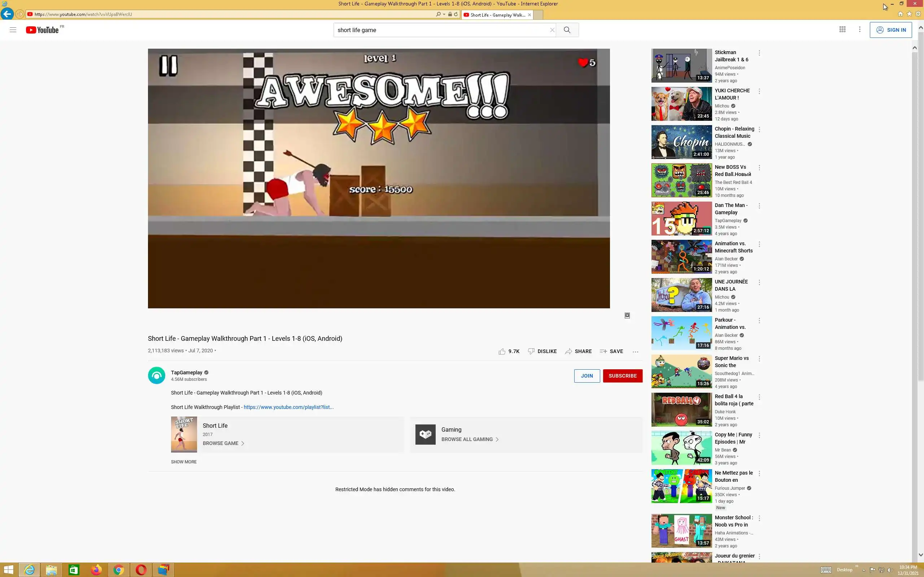Select the Short Life browser tab
924x577 pixels.
coord(496,15)
